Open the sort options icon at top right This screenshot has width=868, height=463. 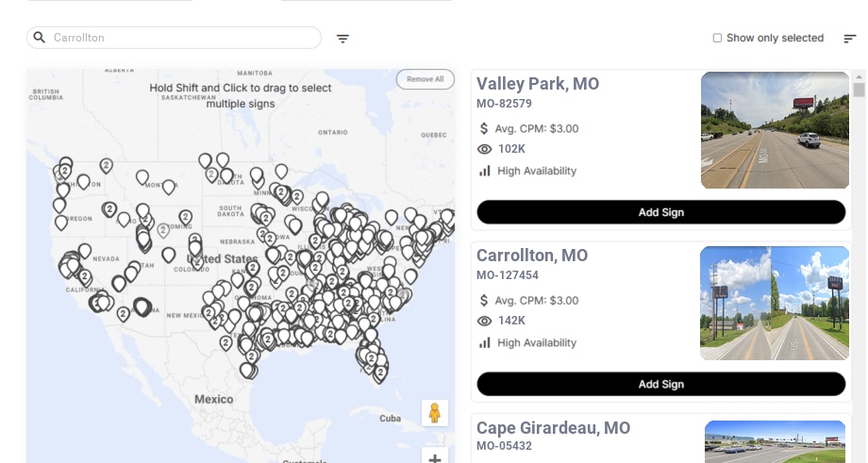[850, 39]
